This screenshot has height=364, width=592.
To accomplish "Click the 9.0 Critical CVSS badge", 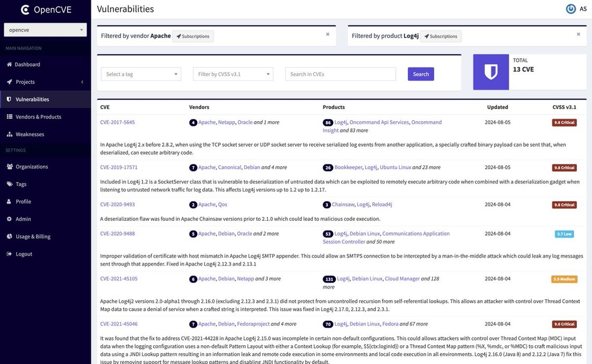I will coord(564,324).
